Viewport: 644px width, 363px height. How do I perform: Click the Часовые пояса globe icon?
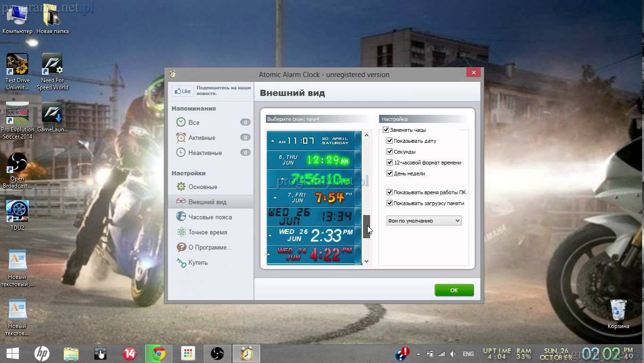pos(181,217)
